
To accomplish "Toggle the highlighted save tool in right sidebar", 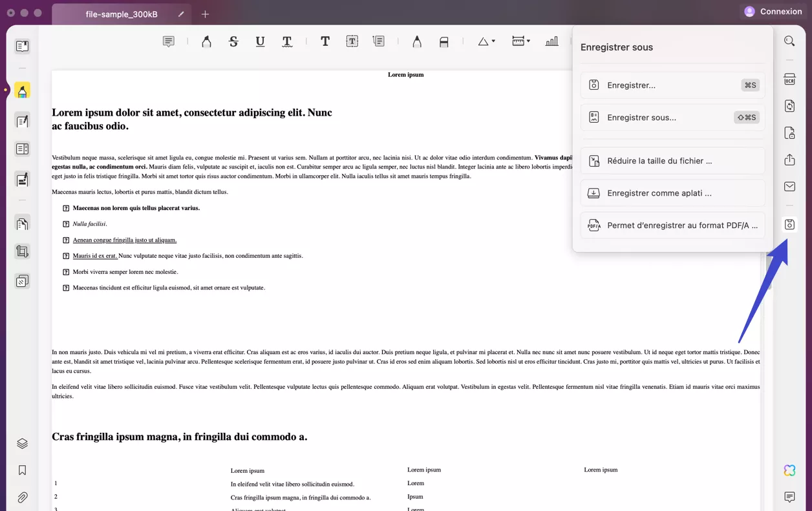I will point(789,224).
